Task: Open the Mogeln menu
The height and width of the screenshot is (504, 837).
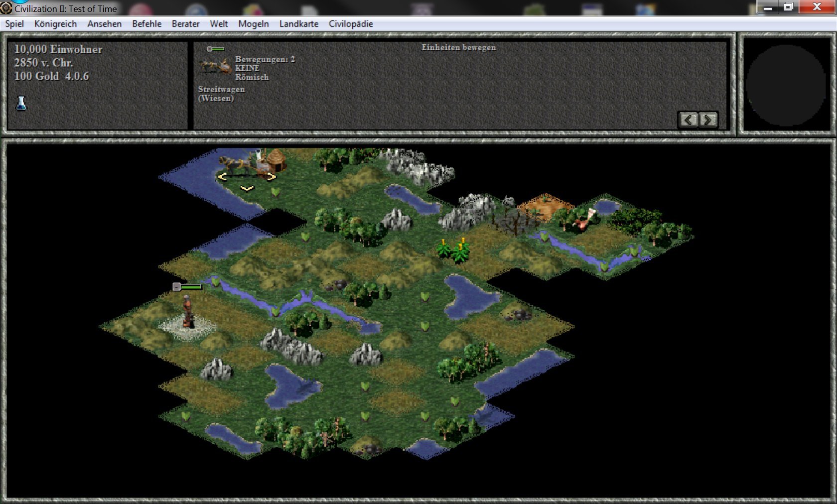Action: pos(253,24)
